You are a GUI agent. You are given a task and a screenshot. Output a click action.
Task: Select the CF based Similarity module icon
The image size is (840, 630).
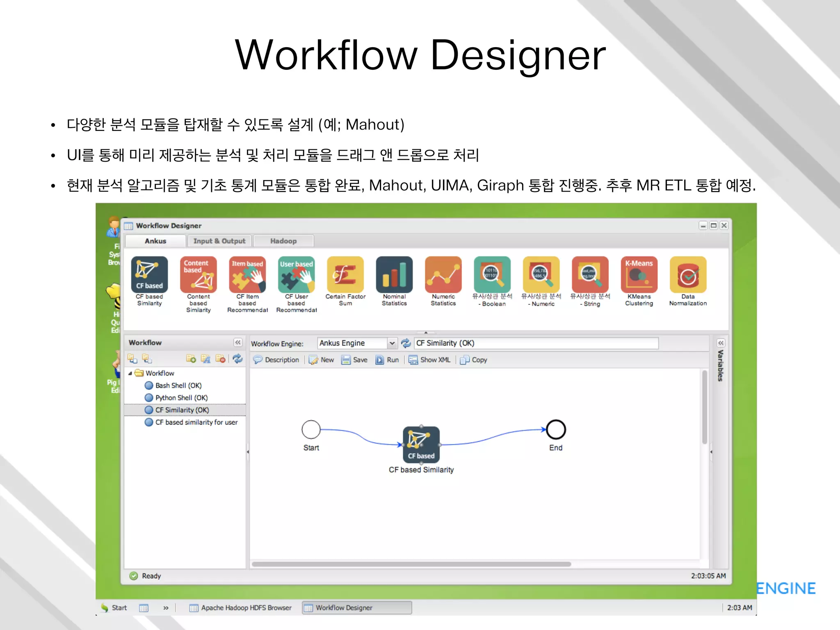click(x=149, y=274)
